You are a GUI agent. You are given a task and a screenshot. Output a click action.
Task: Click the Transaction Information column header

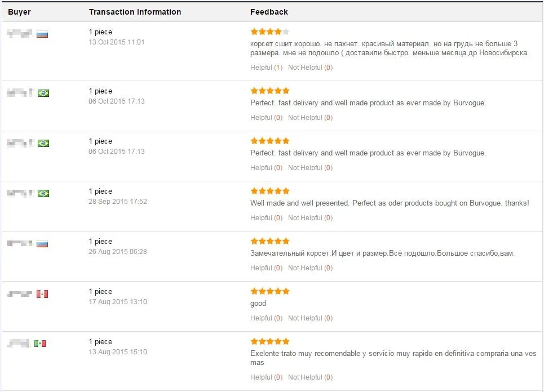tap(135, 12)
